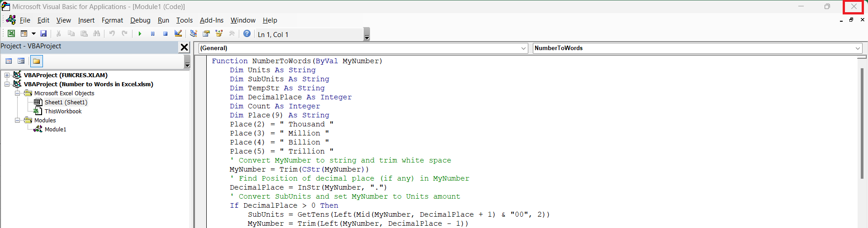Image resolution: width=868 pixels, height=228 pixels.
Task: Open Visual Basic Help question icon
Action: coord(247,34)
